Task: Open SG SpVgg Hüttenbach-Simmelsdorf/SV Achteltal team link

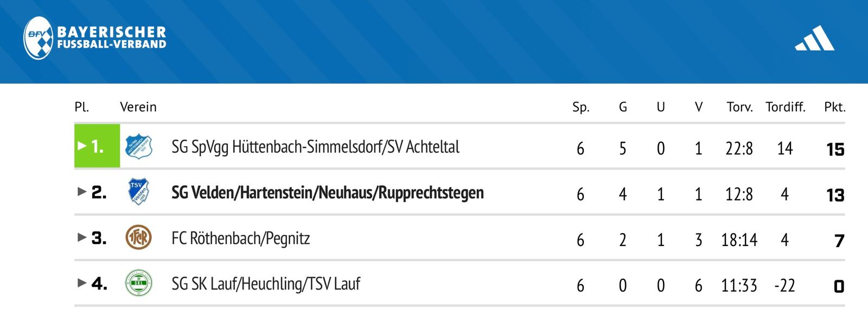Action: pyautogui.click(x=315, y=147)
